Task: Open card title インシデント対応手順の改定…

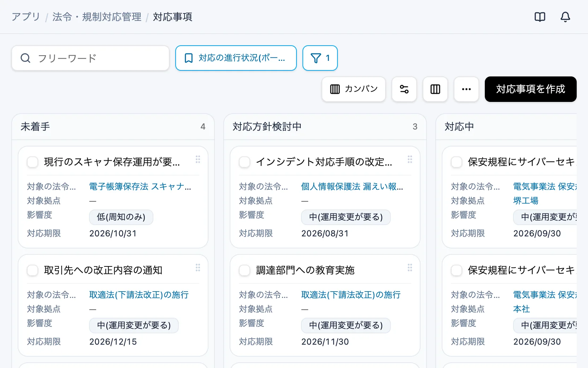Action: [x=324, y=162]
